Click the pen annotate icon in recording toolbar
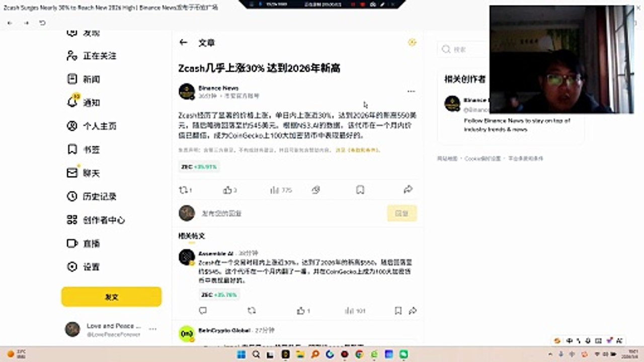This screenshot has height=362, width=644. tap(383, 4)
